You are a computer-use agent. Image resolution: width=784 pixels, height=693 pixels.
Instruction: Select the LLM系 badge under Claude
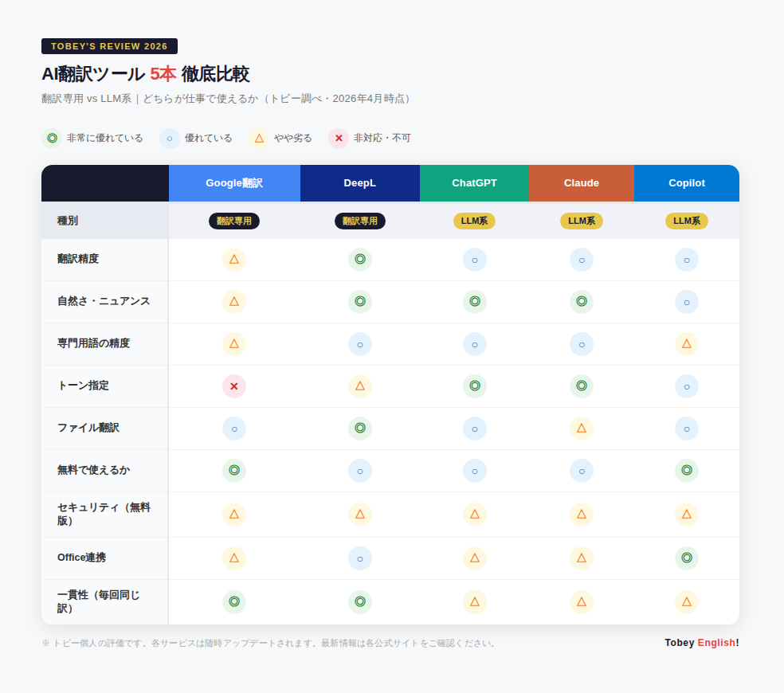(582, 221)
